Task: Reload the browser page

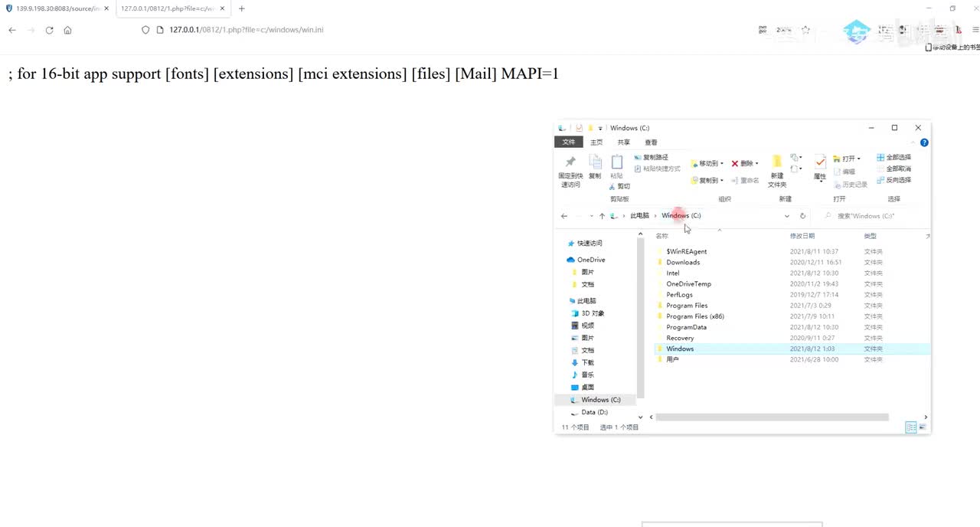Action: (49, 30)
